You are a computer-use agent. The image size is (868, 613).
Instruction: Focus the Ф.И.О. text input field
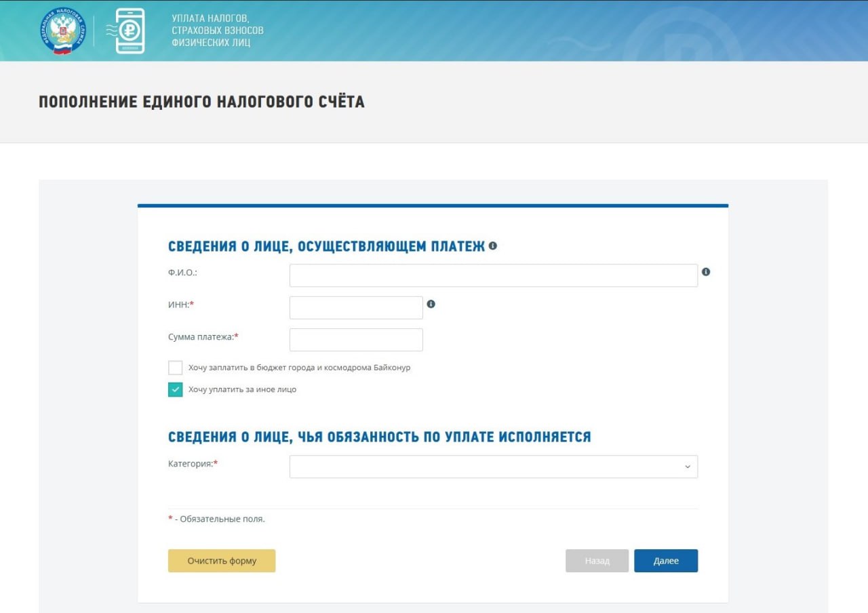coord(493,275)
